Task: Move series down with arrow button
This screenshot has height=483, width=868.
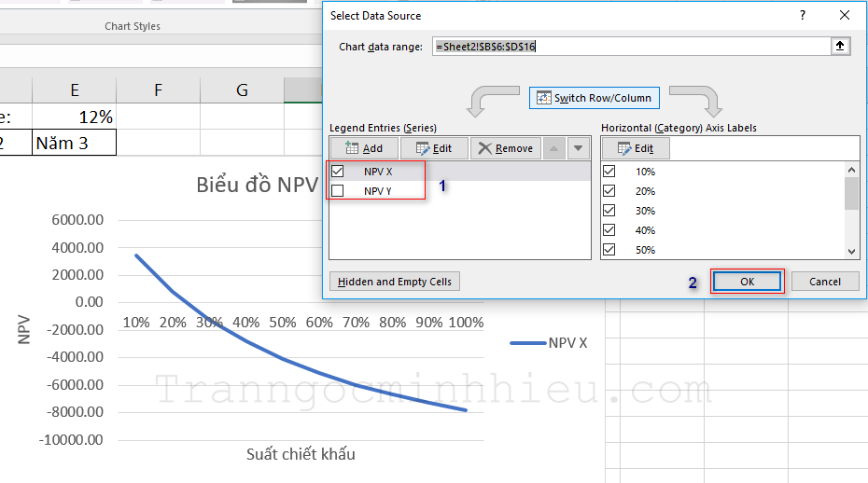Action: 579,148
